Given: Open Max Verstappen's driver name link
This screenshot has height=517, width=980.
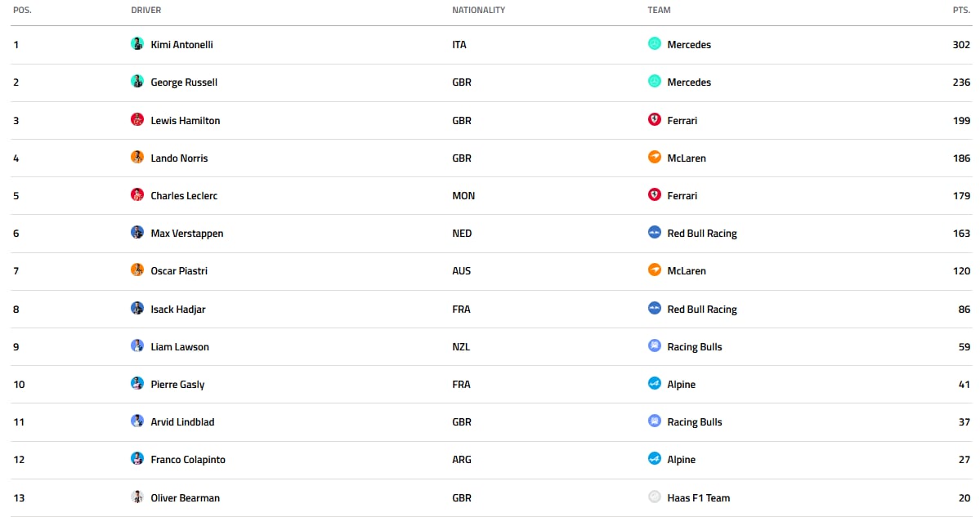Looking at the screenshot, I should [x=187, y=234].
